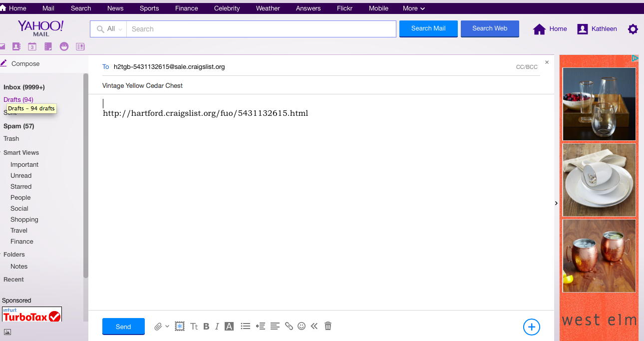Viewport: 644px width, 341px height.
Task: Collapse the Folders section
Action: (x=14, y=254)
